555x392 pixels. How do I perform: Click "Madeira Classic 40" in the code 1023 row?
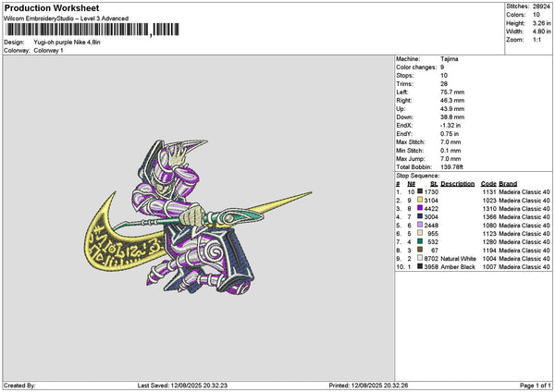524,201
